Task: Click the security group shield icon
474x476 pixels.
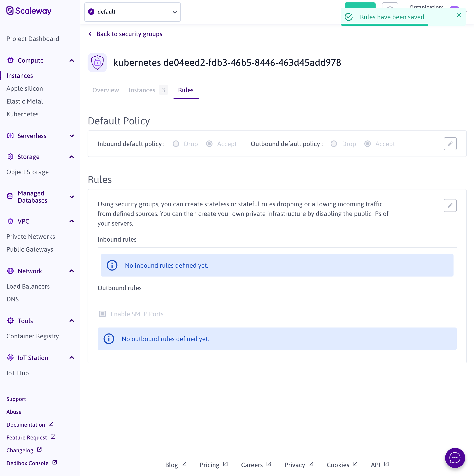Action: 97,63
